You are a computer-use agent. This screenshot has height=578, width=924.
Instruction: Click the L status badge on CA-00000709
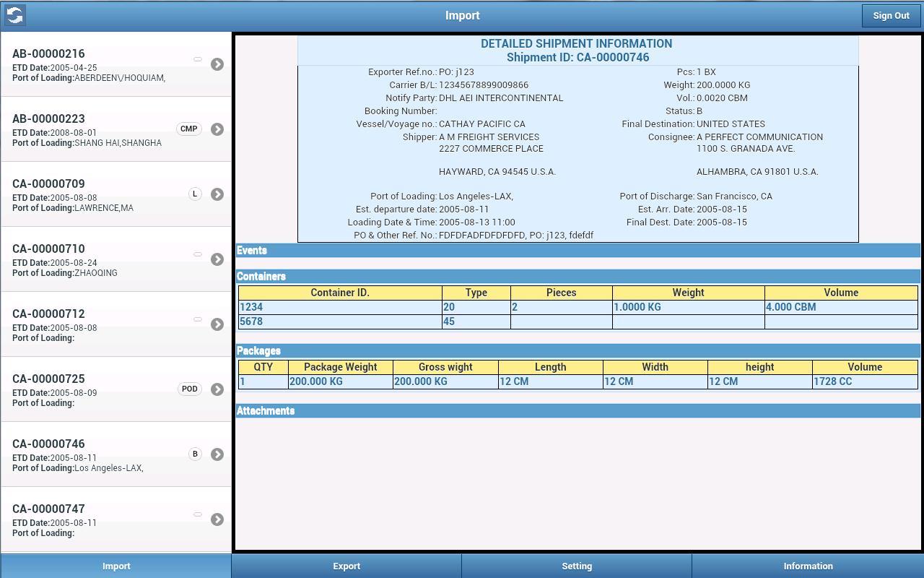coord(195,194)
